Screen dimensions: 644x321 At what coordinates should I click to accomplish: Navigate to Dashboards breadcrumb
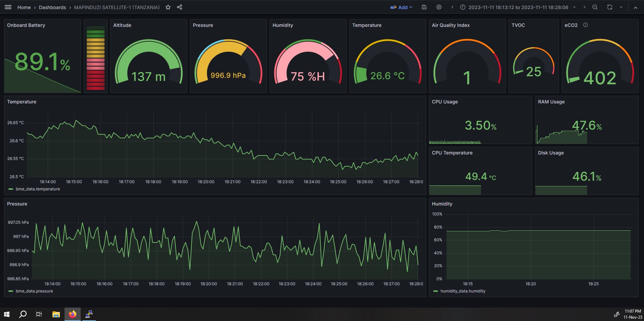52,7
